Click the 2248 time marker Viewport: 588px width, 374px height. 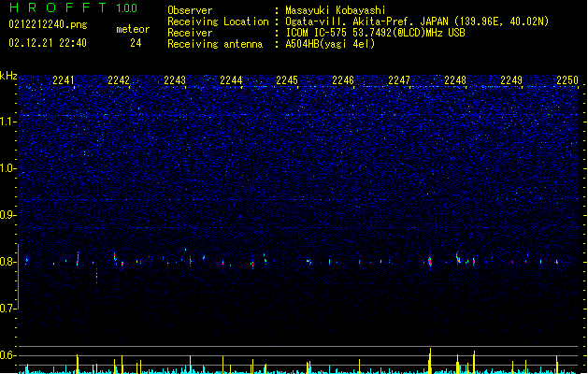coord(455,80)
